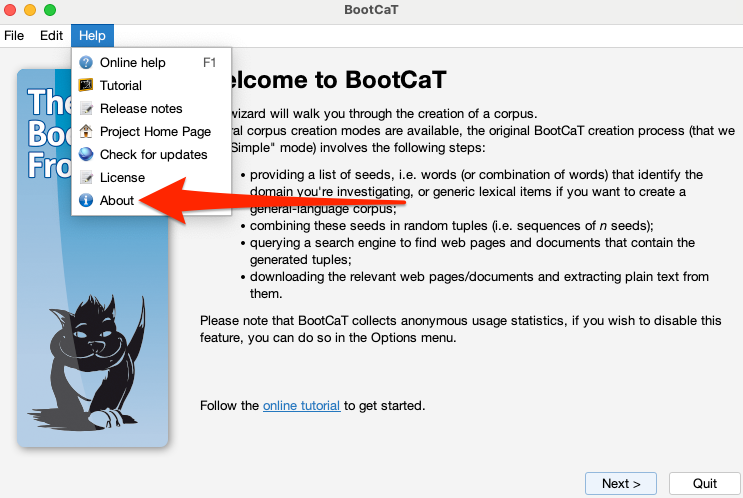Choose the About text label in Help menu
The image size is (743, 498).
pyautogui.click(x=117, y=200)
